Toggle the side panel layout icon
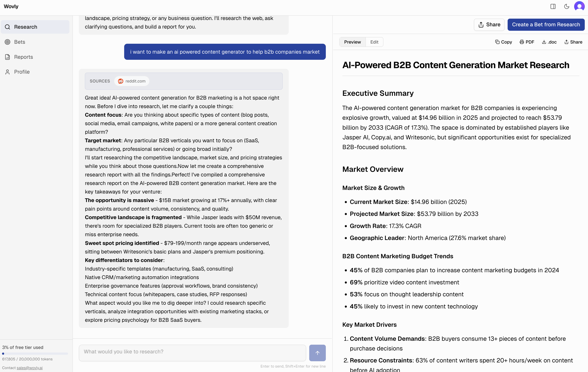 [x=553, y=7]
